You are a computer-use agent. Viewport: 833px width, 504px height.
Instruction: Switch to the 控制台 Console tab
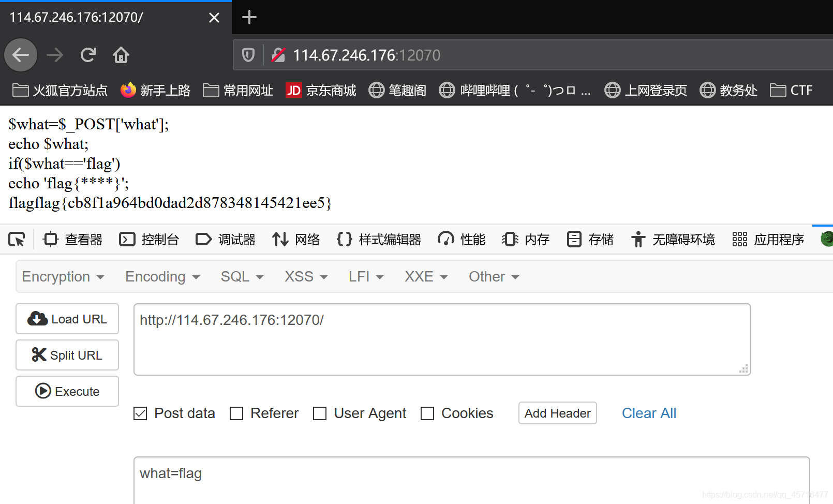(149, 240)
